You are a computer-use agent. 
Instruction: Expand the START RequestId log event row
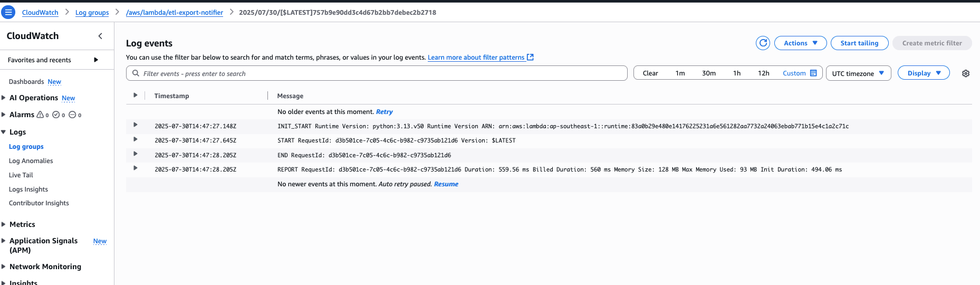click(136, 139)
